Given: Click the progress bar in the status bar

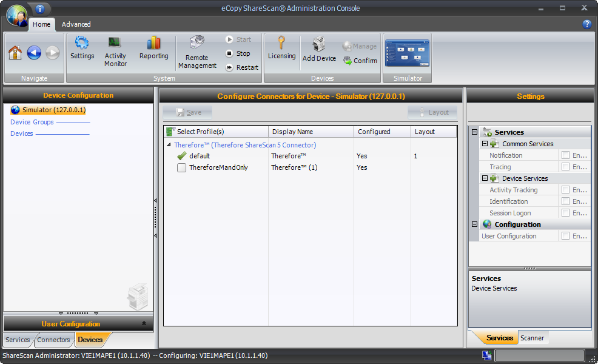Looking at the screenshot, I should tap(539, 356).
